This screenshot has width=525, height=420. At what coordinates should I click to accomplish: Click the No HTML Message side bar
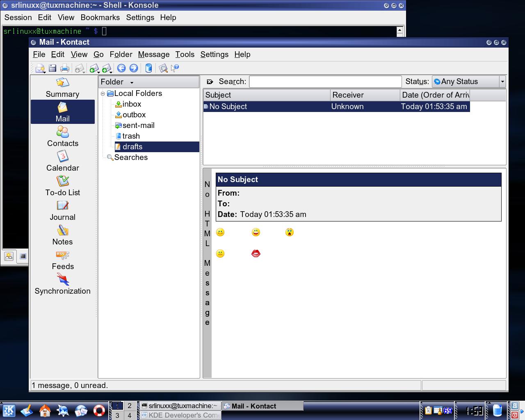207,273
